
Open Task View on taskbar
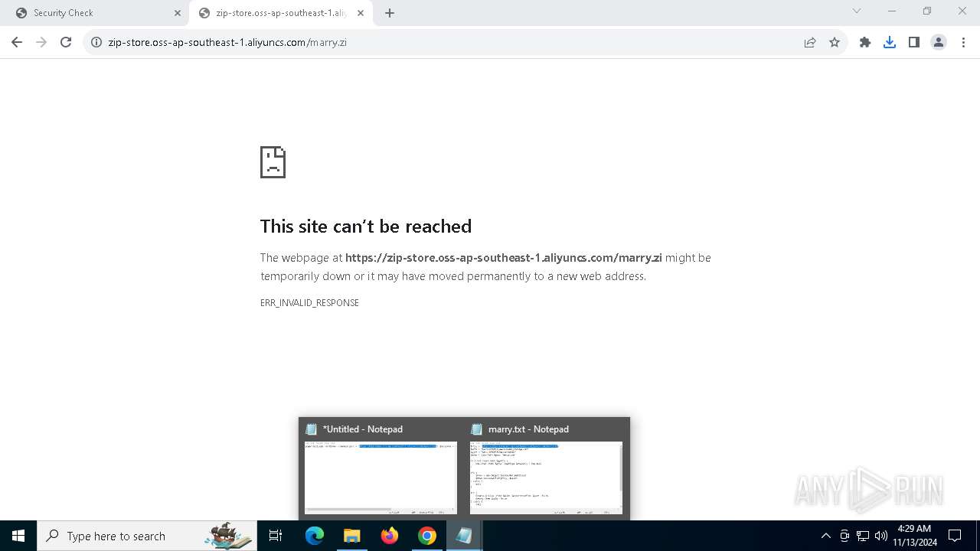click(276, 536)
